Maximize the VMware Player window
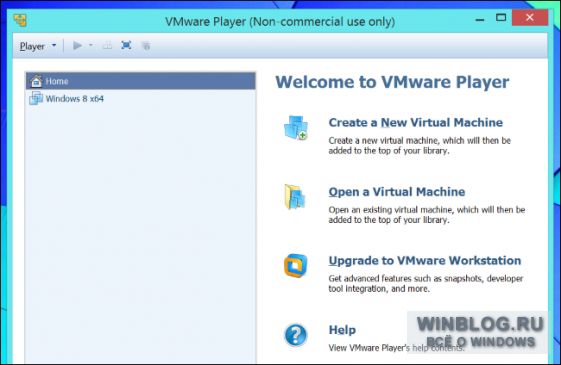 coord(501,18)
